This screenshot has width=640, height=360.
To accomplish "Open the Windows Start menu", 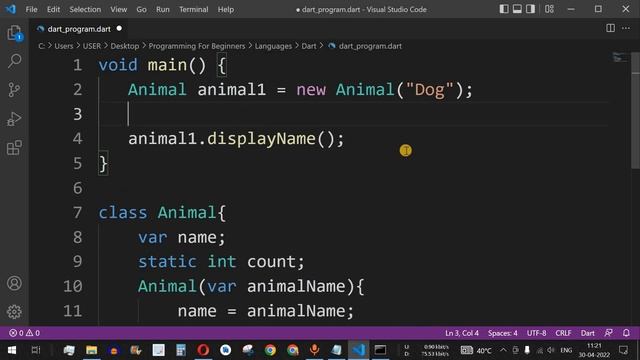I will (12, 350).
